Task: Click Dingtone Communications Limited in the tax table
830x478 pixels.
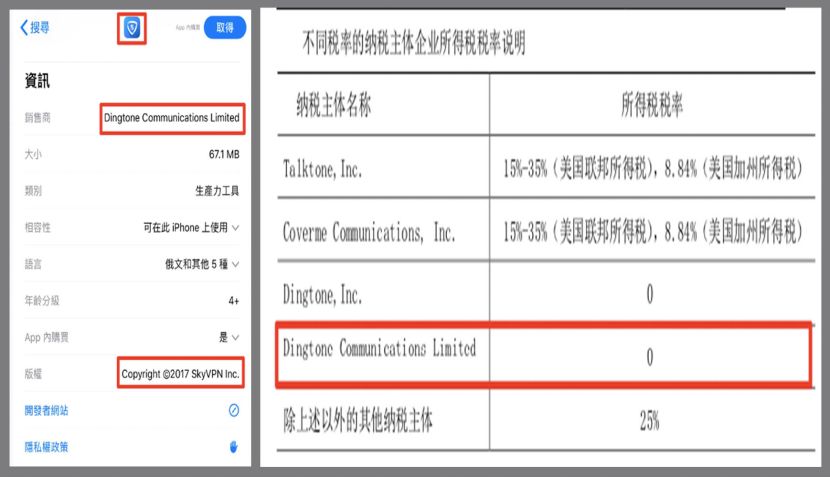Action: tap(379, 348)
